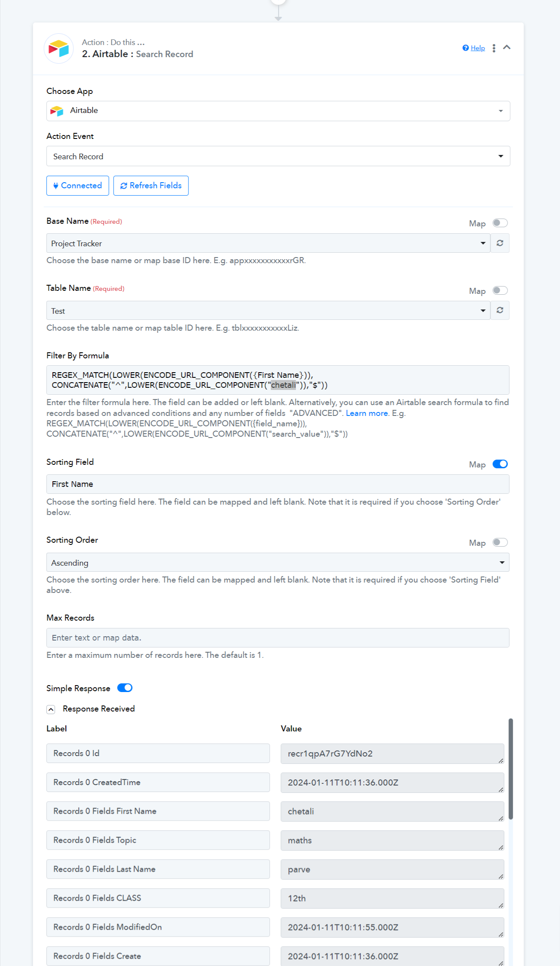Open the three-dot options menu
Viewport: 560px width, 966px height.
point(494,48)
